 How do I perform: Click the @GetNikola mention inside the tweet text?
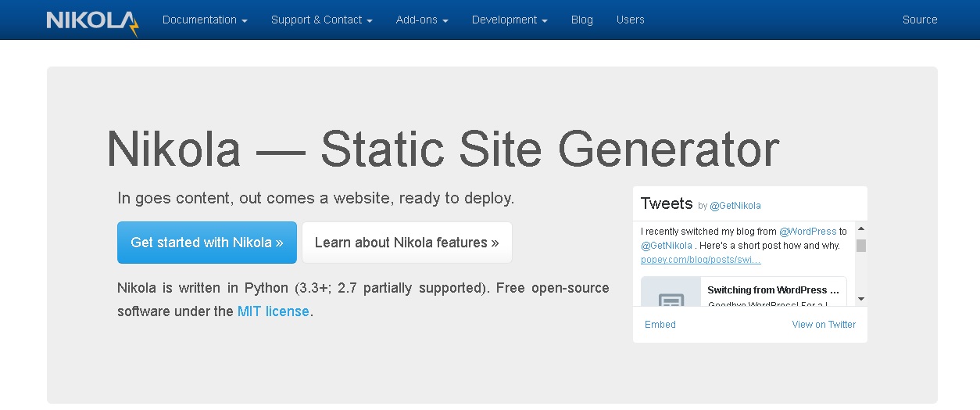(667, 246)
